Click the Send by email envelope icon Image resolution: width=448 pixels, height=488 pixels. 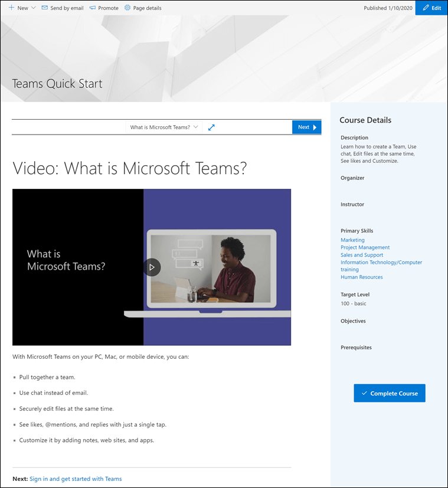click(x=44, y=8)
